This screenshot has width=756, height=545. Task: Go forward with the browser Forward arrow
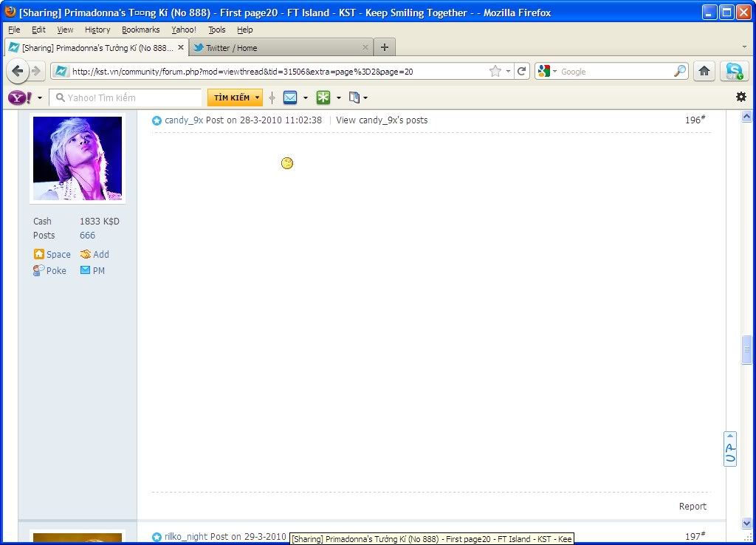pos(36,72)
